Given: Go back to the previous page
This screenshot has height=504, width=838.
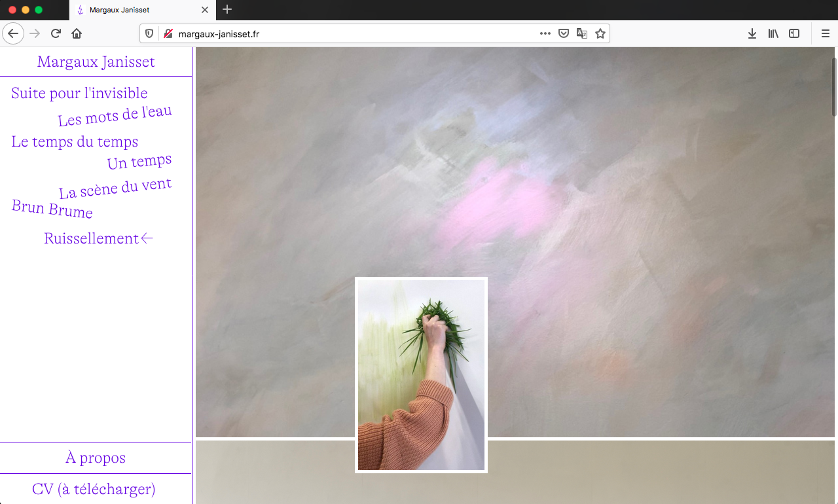Looking at the screenshot, I should point(13,33).
